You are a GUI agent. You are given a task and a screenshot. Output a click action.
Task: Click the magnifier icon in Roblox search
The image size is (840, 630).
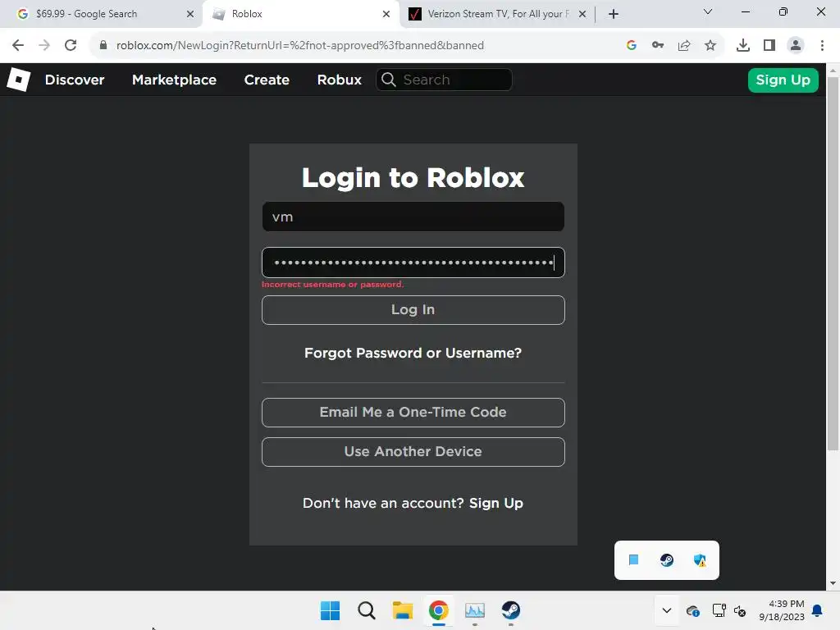(x=389, y=80)
